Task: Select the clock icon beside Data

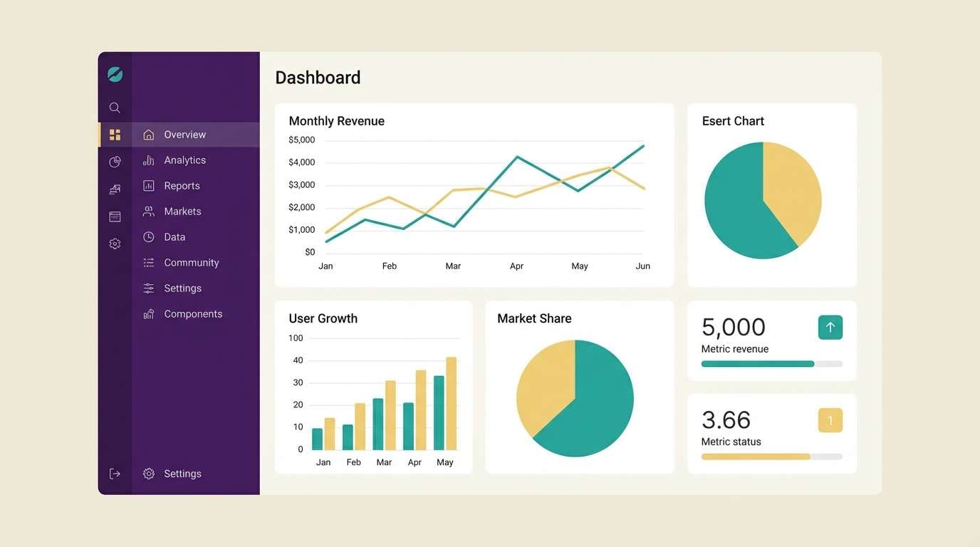Action: pos(148,236)
